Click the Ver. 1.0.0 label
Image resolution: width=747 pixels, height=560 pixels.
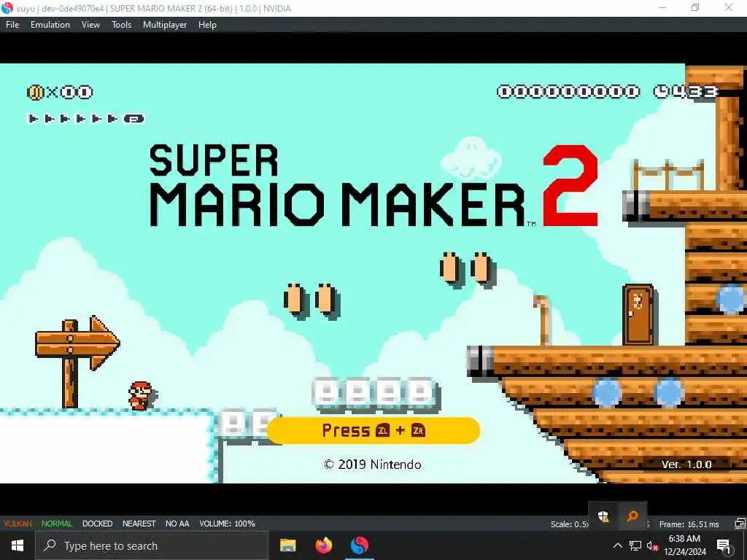[x=686, y=464]
